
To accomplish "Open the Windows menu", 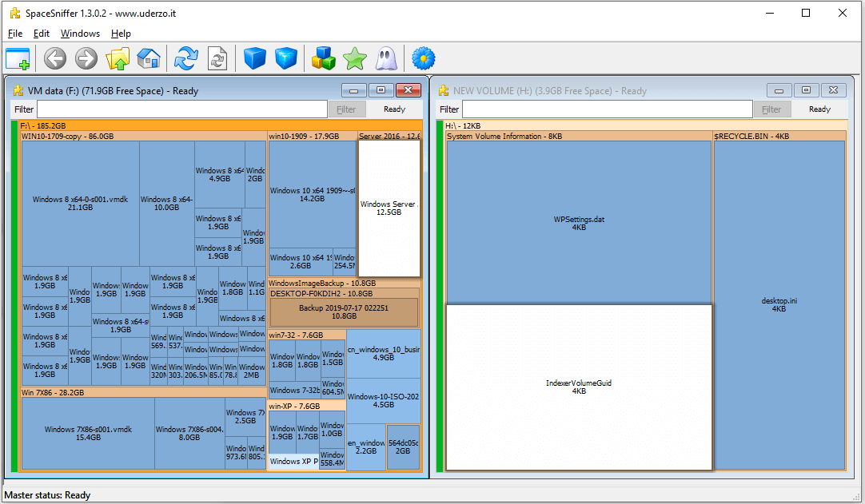I will [x=80, y=34].
